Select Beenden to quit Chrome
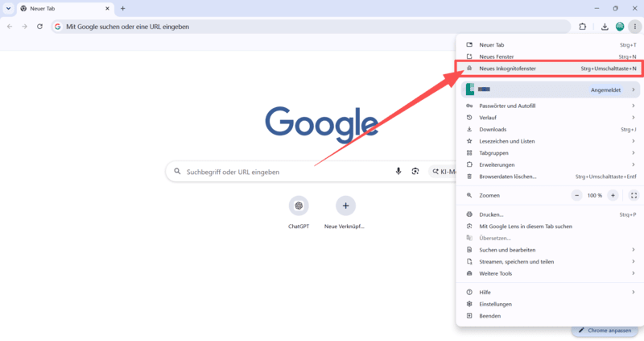644x341 pixels. pos(551,316)
